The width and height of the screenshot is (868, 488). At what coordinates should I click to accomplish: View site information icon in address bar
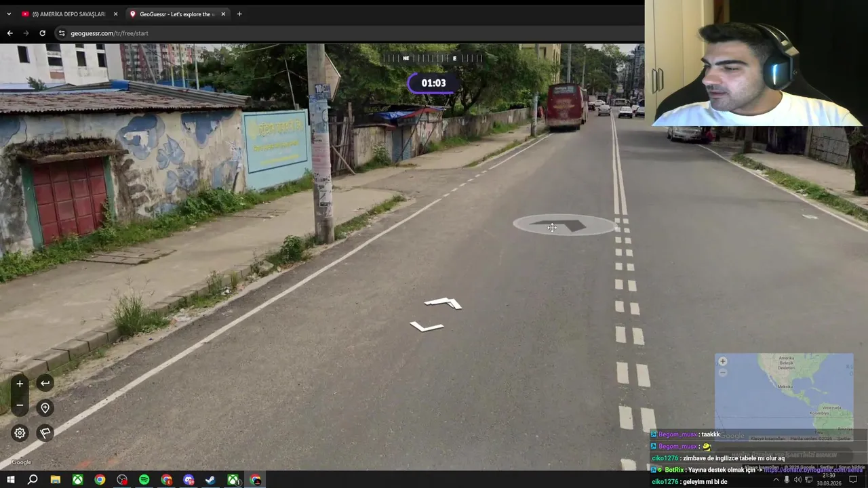tap(62, 33)
